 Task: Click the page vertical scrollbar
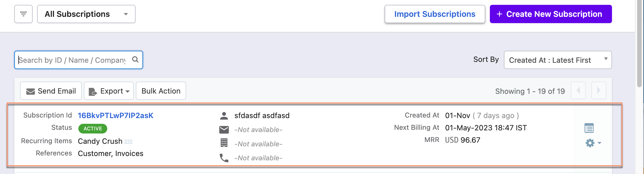click(639, 43)
